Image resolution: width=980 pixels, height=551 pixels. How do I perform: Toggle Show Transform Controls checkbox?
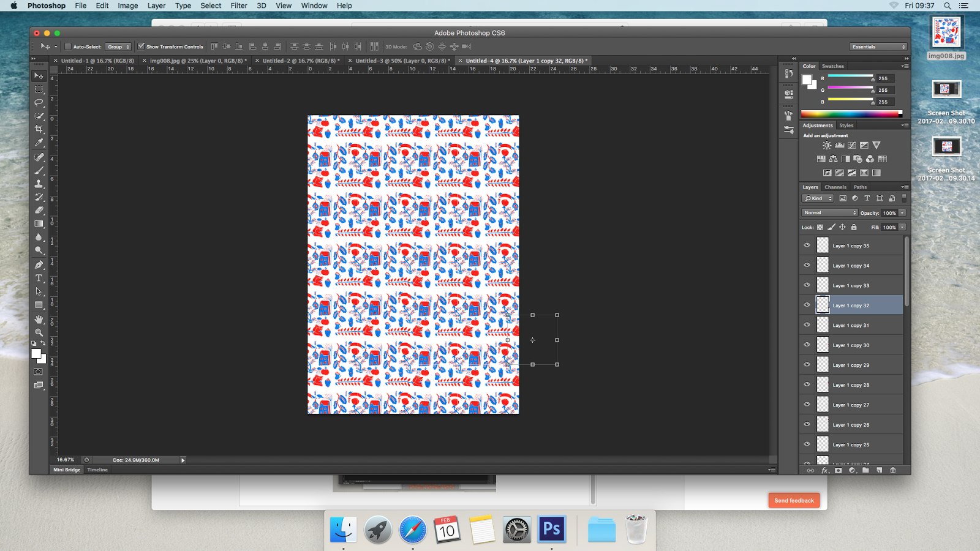point(142,47)
